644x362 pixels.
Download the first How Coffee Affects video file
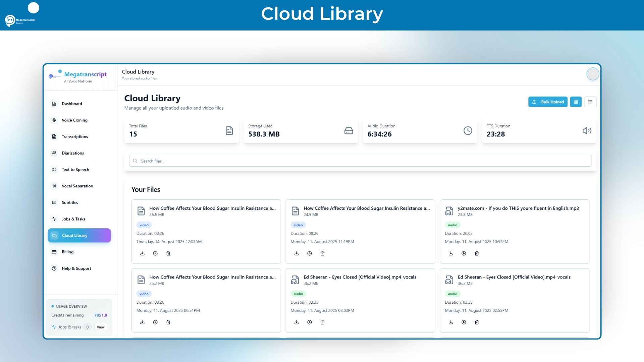(x=142, y=253)
